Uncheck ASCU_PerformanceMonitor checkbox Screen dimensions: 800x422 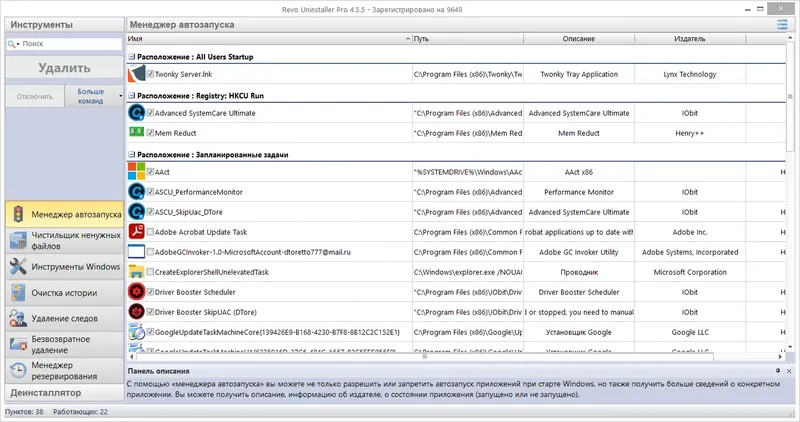click(x=151, y=192)
